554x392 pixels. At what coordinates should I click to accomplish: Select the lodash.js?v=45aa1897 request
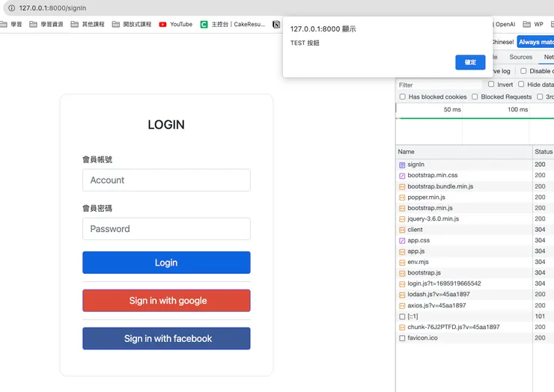click(475, 295)
